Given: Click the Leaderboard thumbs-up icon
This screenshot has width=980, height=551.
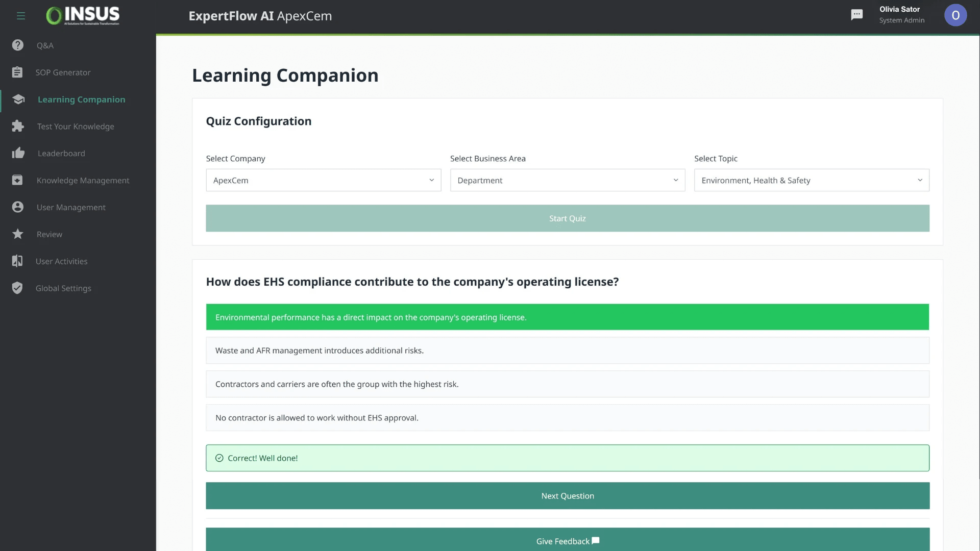Looking at the screenshot, I should point(18,153).
